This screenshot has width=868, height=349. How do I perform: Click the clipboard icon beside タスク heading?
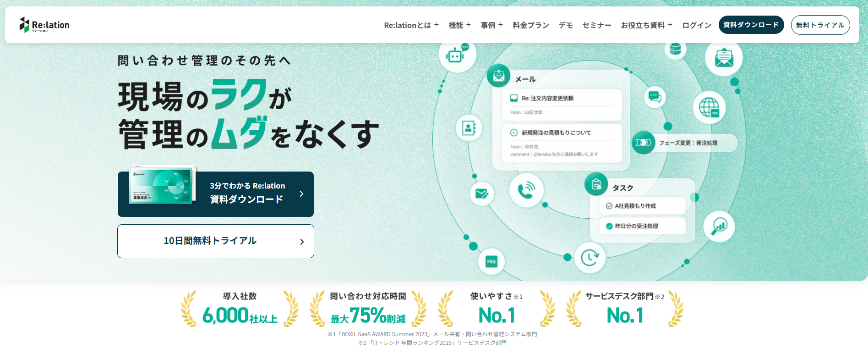point(596,184)
